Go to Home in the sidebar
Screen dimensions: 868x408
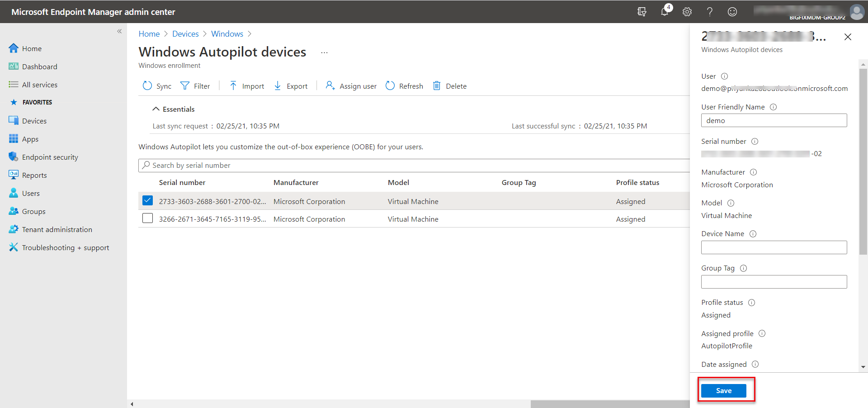point(32,48)
